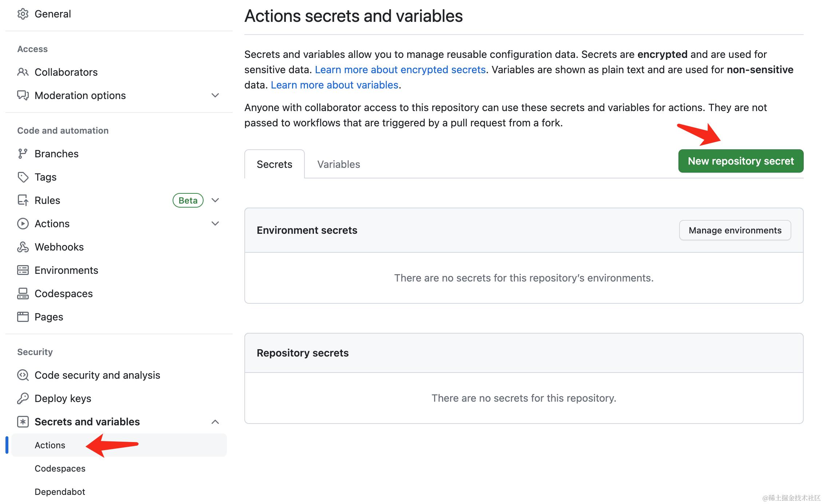The image size is (823, 504).
Task: Click the Pages browser icon
Action: (23, 317)
